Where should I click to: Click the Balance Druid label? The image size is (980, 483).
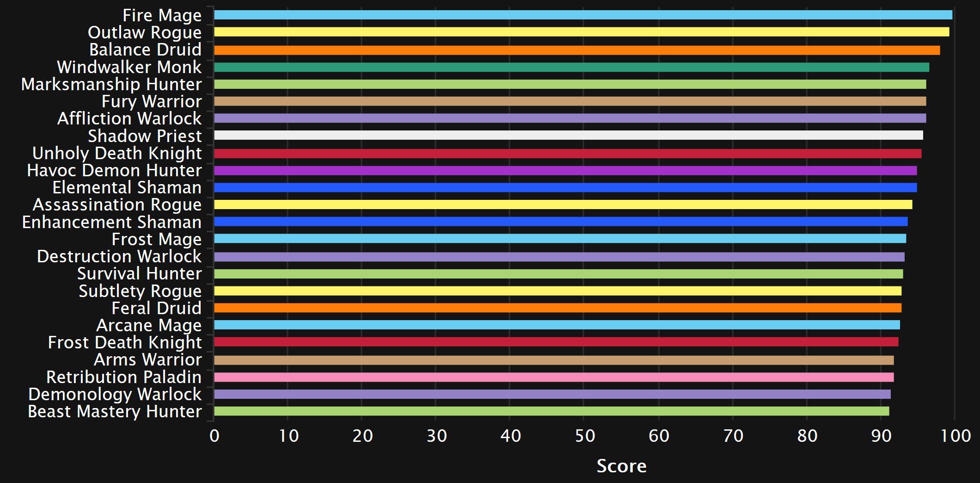click(146, 50)
